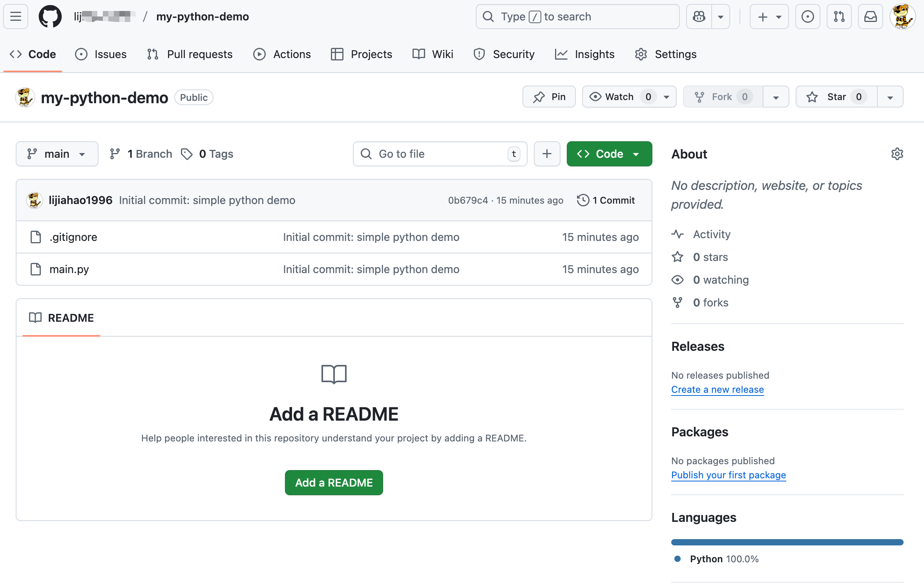Screen dimensions: 924x587
Task: Click the pull requests header icon
Action: click(x=839, y=16)
